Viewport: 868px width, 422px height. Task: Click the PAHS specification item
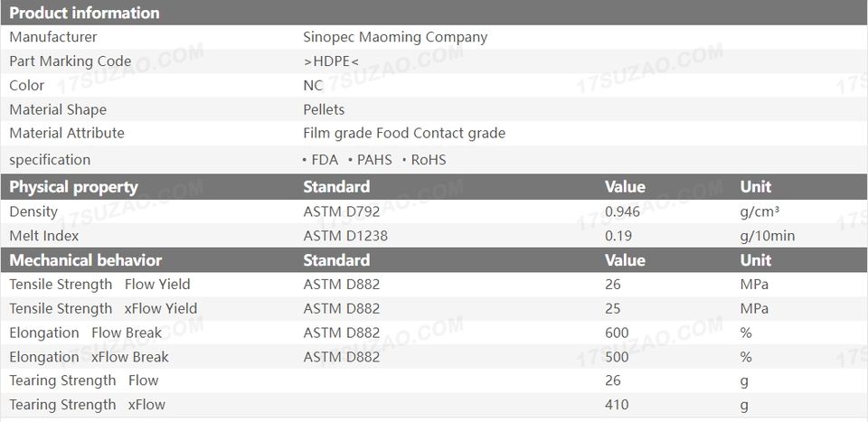(373, 160)
